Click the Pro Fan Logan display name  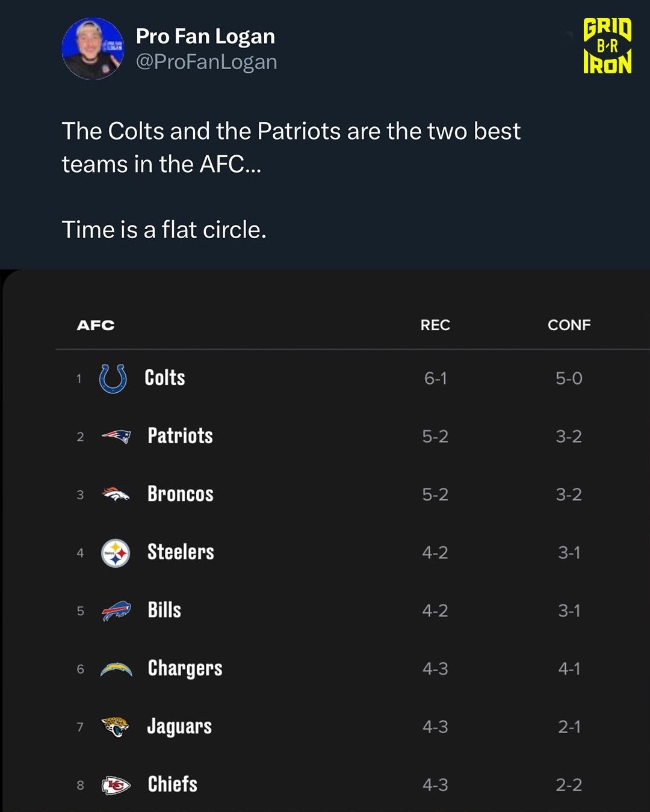205,36
